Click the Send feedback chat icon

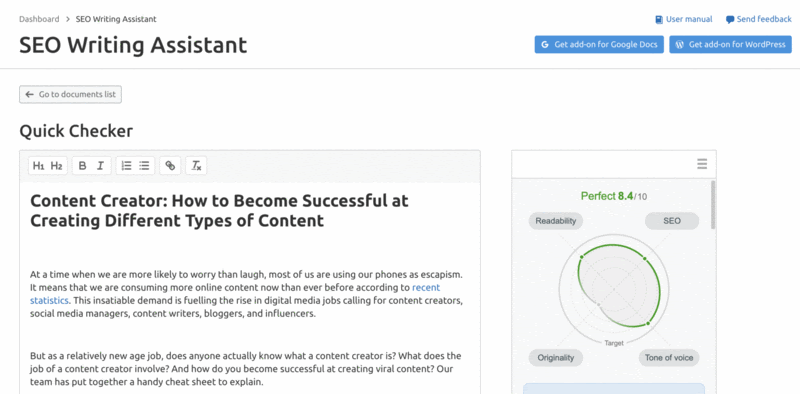tap(730, 19)
